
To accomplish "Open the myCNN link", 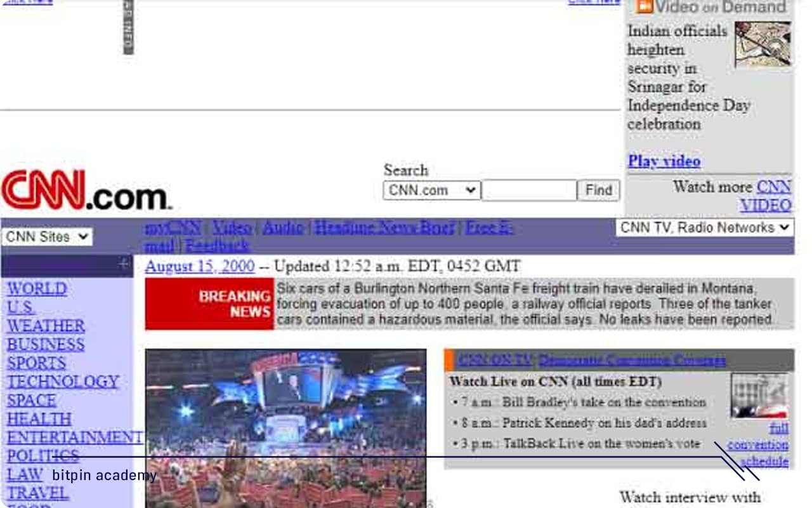I will 173,227.
